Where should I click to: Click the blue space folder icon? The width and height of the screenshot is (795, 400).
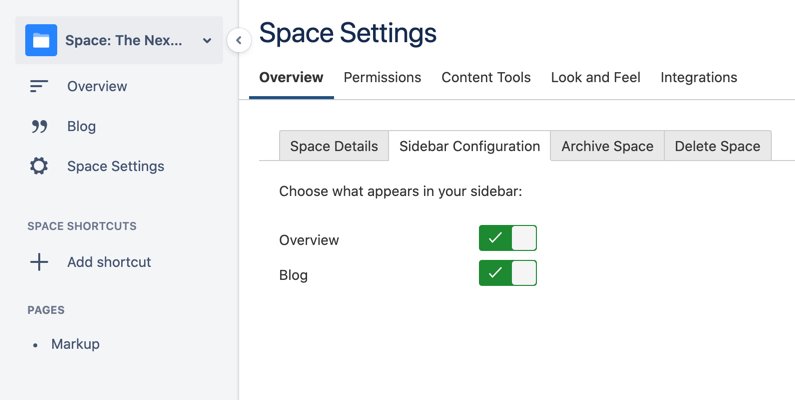[x=41, y=41]
